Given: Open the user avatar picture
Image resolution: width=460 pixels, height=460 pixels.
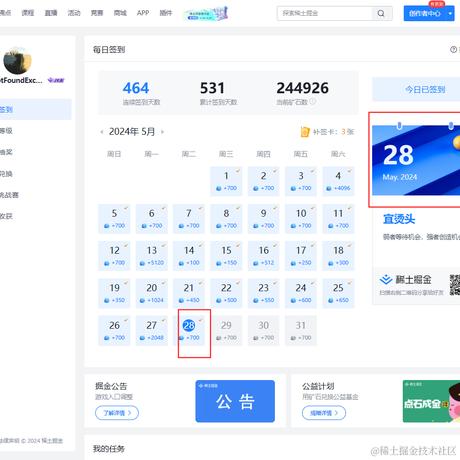Looking at the screenshot, I should tap(17, 61).
